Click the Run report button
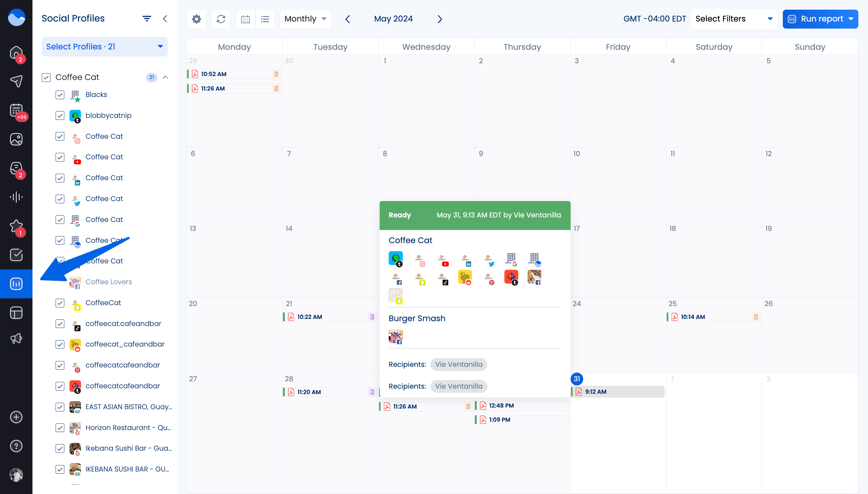868x494 pixels. click(x=820, y=19)
